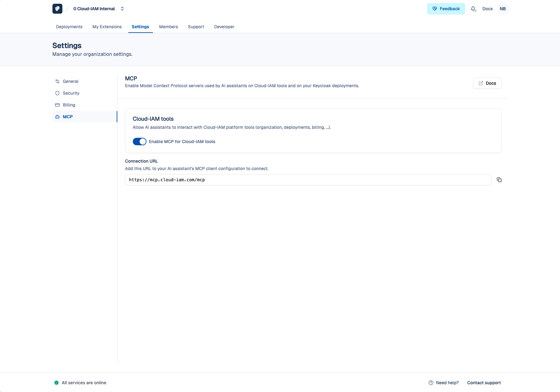Viewport: 560px width, 392px height.
Task: Click the Feedback button
Action: coord(446,9)
